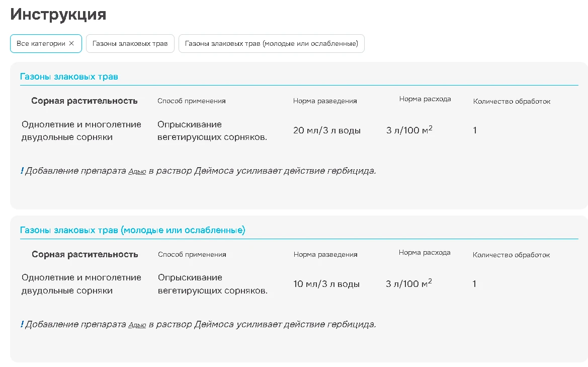Screen dimensions: 588x367
Task: Click 'Опрыскивание вегетирующих сорняков' text in the second table
Action: pos(212,284)
